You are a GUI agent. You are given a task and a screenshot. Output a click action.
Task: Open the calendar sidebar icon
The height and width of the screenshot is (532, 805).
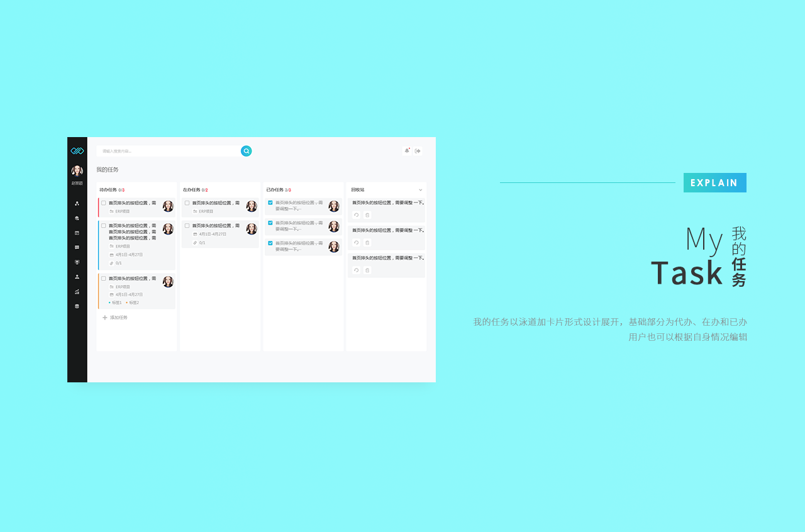coord(77,233)
